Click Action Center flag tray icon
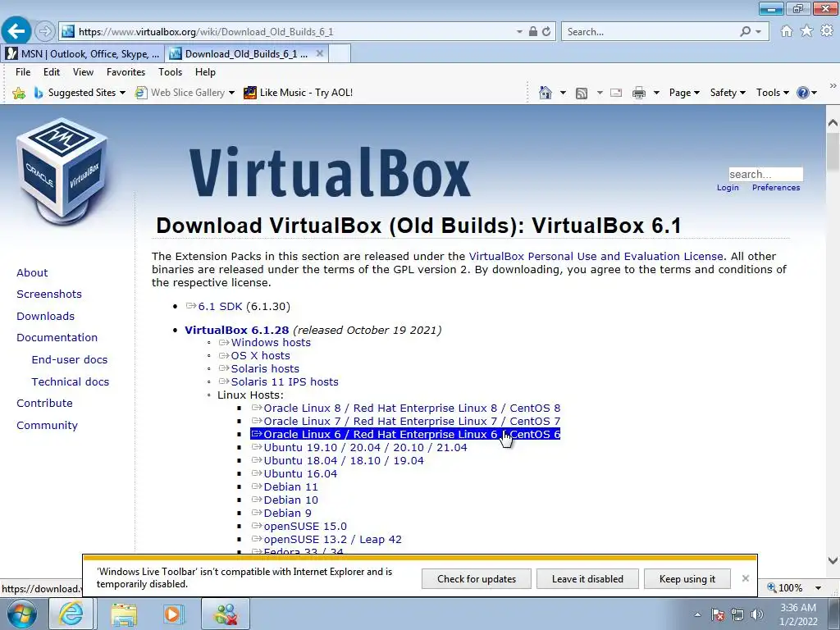 point(718,614)
